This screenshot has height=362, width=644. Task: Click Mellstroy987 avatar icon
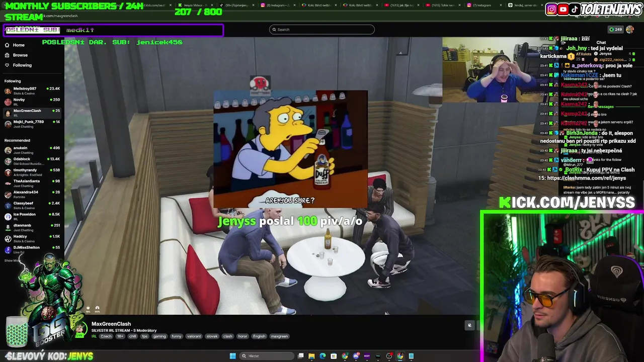[8, 91]
